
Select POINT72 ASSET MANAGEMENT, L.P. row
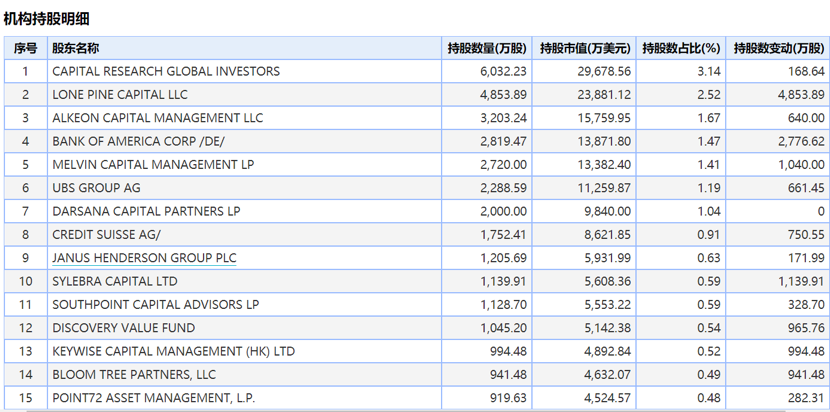417,398
